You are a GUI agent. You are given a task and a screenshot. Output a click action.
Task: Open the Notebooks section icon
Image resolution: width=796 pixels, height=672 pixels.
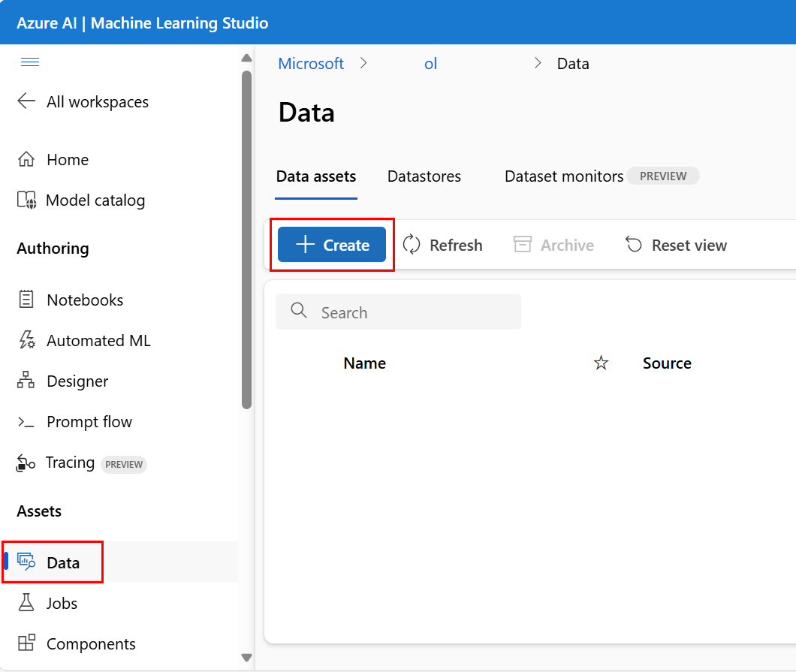pos(26,299)
